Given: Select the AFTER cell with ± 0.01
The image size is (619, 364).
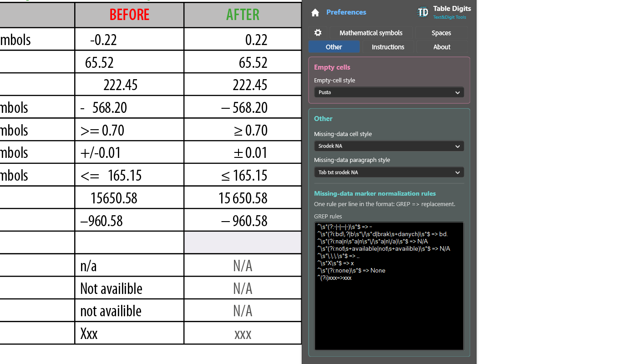Looking at the screenshot, I should [x=243, y=152].
